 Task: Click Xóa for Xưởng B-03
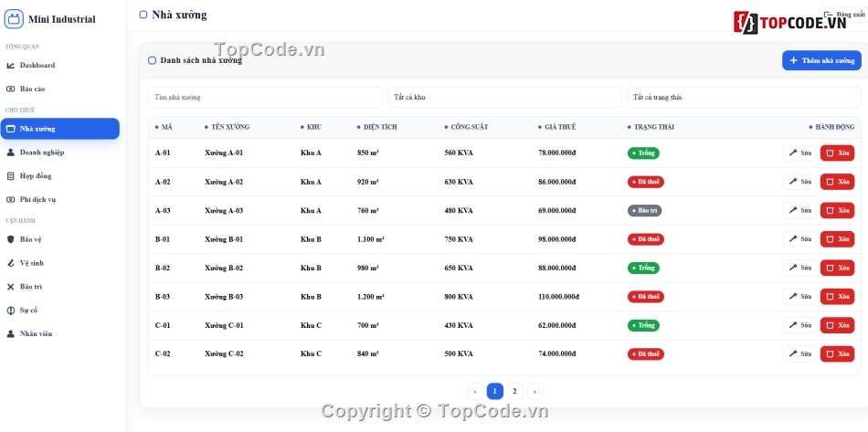[837, 297]
